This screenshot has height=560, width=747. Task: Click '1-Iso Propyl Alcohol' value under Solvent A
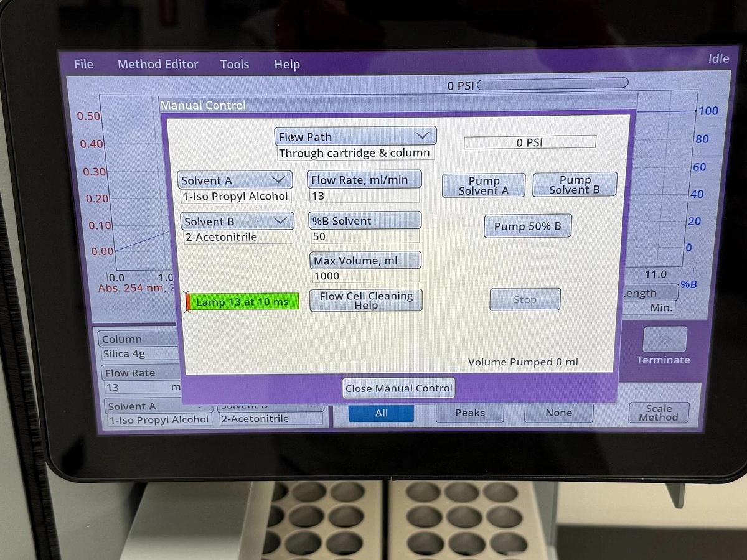tap(235, 197)
